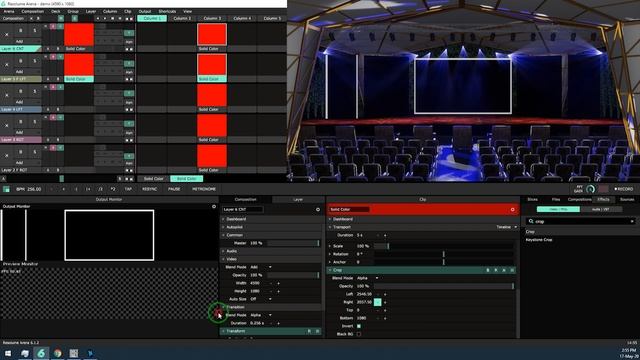This screenshot has width=640, height=360.
Task: Open transition Blend Mode Alpha dropdown
Action: (x=260, y=315)
